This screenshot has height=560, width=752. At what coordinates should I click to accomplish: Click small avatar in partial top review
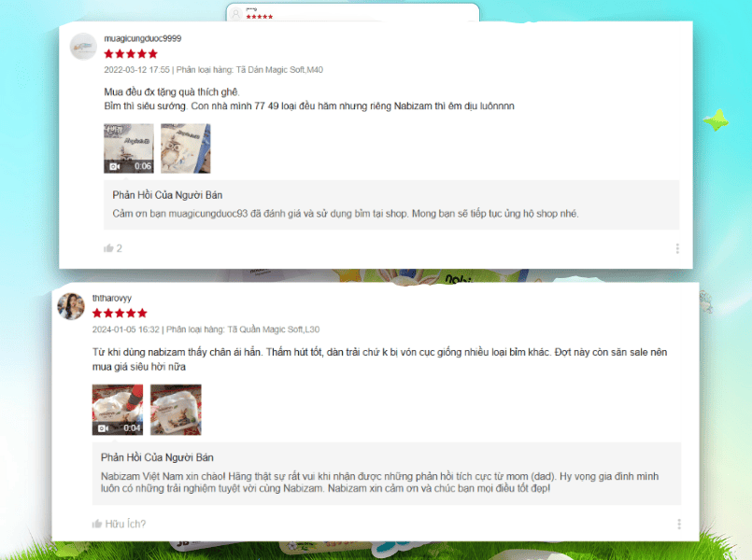tap(236, 14)
